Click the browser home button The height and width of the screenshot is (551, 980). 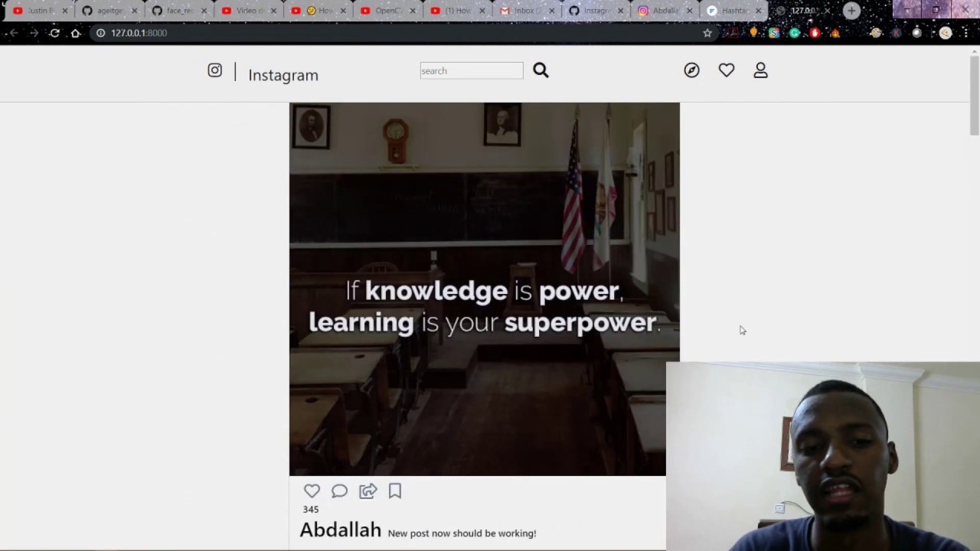click(x=75, y=33)
